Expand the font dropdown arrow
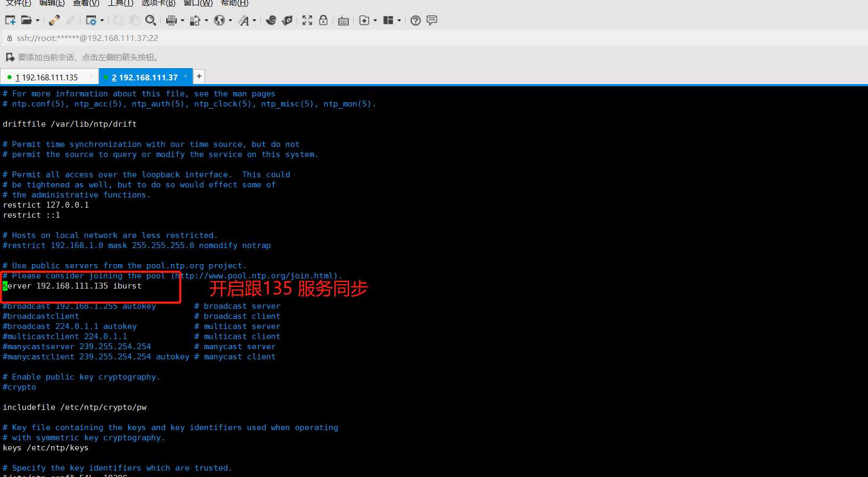868x477 pixels. coord(254,21)
